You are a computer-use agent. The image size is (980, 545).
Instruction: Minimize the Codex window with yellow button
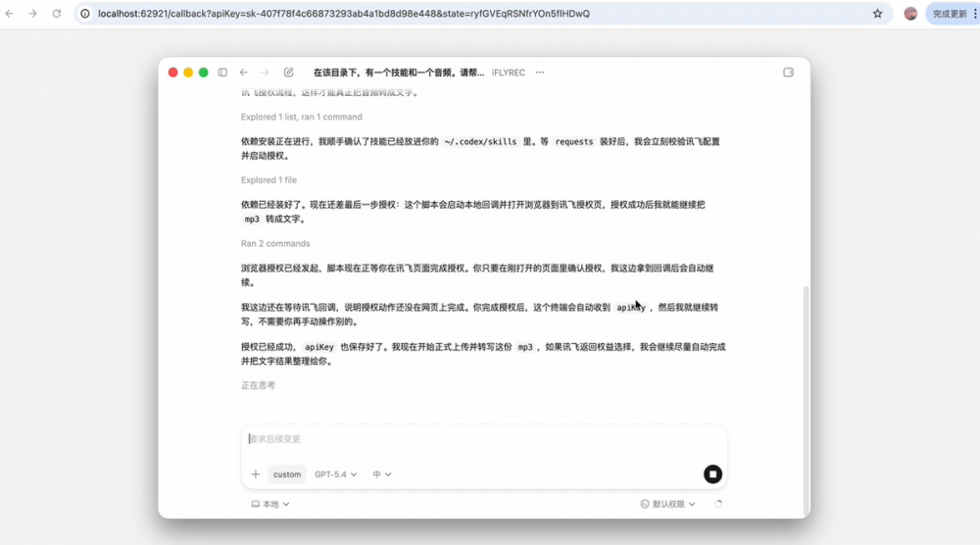188,73
